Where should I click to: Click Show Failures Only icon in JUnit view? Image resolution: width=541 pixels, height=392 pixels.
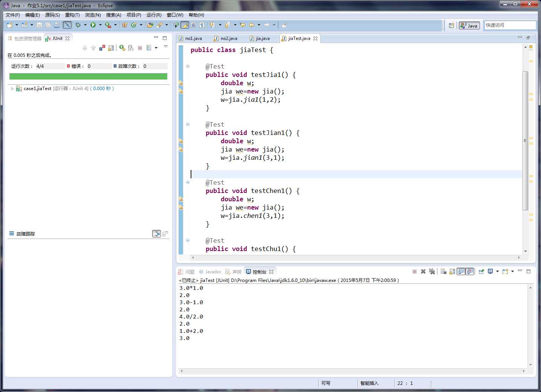point(102,48)
